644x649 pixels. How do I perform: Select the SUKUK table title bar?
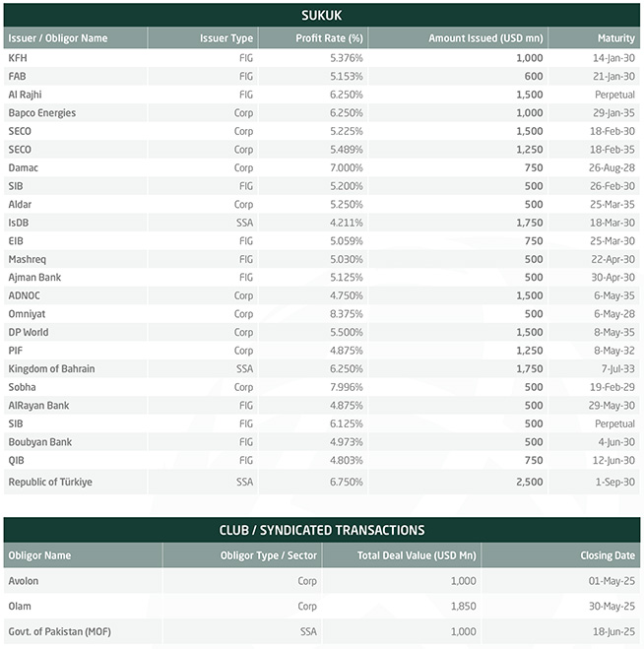click(322, 16)
